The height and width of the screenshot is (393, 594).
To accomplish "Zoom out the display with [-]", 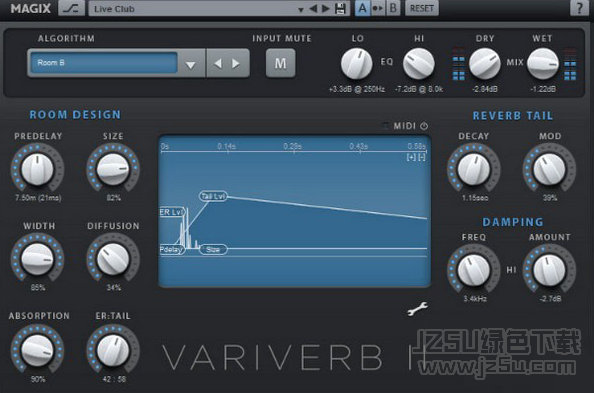I will click(422, 157).
